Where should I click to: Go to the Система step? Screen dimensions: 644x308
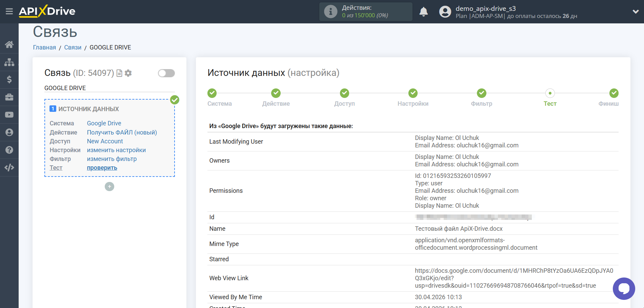212,93
